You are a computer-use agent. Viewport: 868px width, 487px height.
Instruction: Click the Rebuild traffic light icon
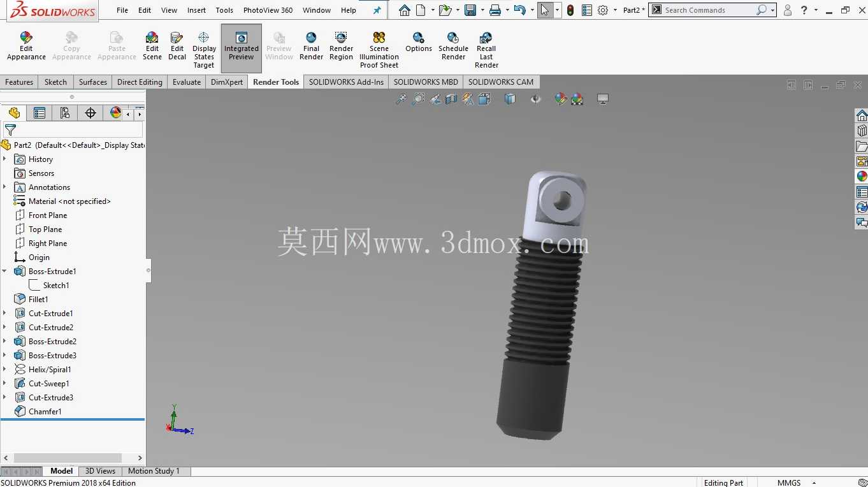[570, 10]
